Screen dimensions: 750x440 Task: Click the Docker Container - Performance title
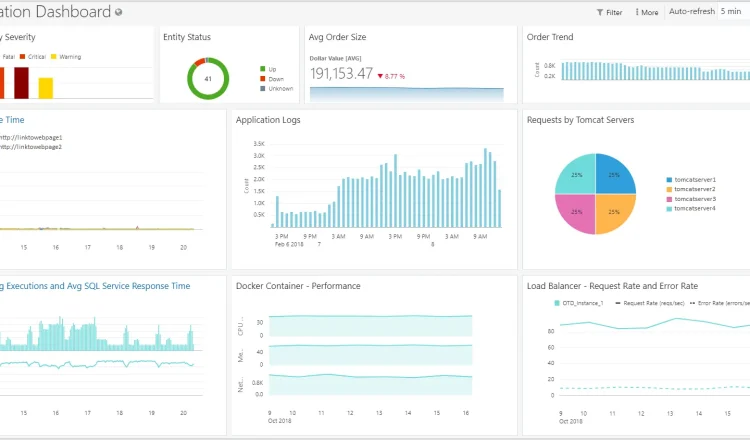298,286
